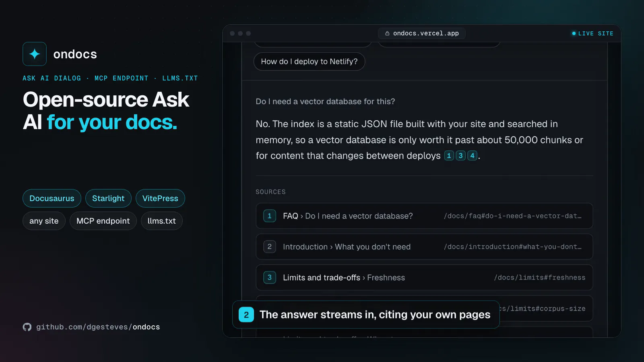Viewport: 644px width, 362px height.
Task: Open inline citation badge 3 in the answer
Action: point(460,156)
